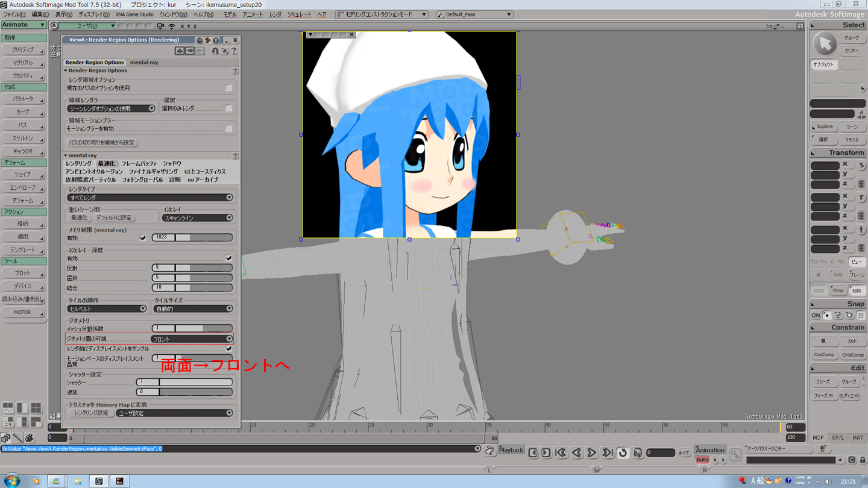Open レンダタイプ dropdown
Viewport: 868px width, 488px height.
click(150, 198)
